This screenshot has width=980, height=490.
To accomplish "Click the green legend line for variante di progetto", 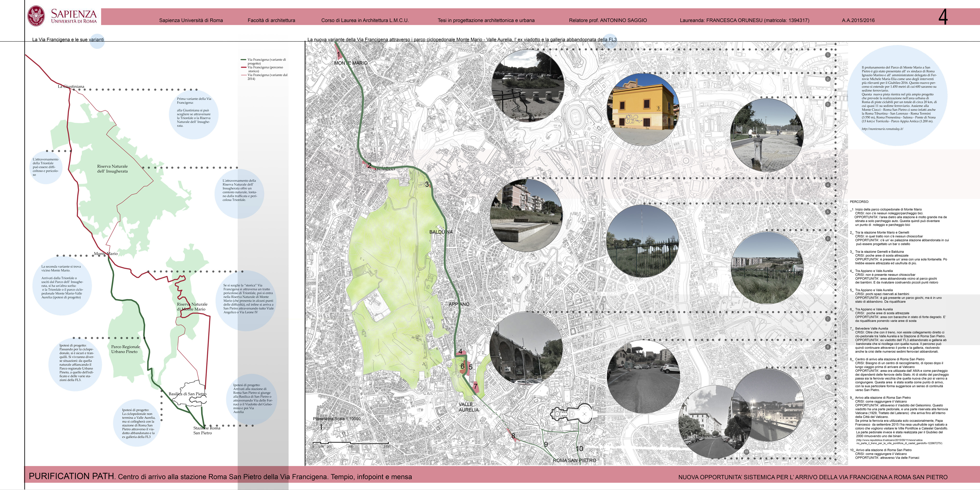I will pyautogui.click(x=244, y=60).
